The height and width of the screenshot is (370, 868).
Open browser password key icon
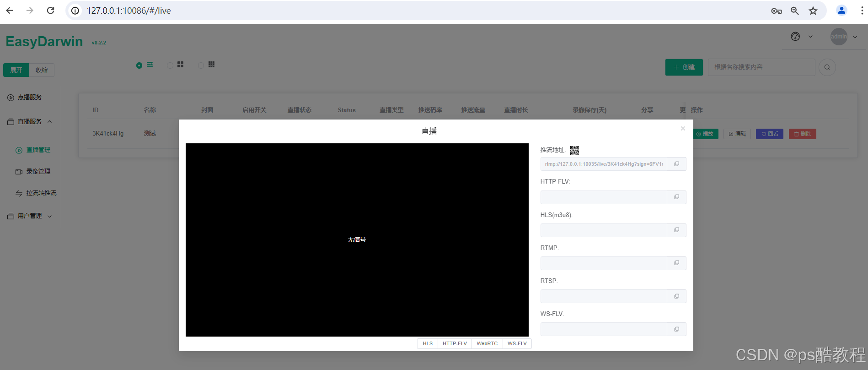[x=776, y=11]
